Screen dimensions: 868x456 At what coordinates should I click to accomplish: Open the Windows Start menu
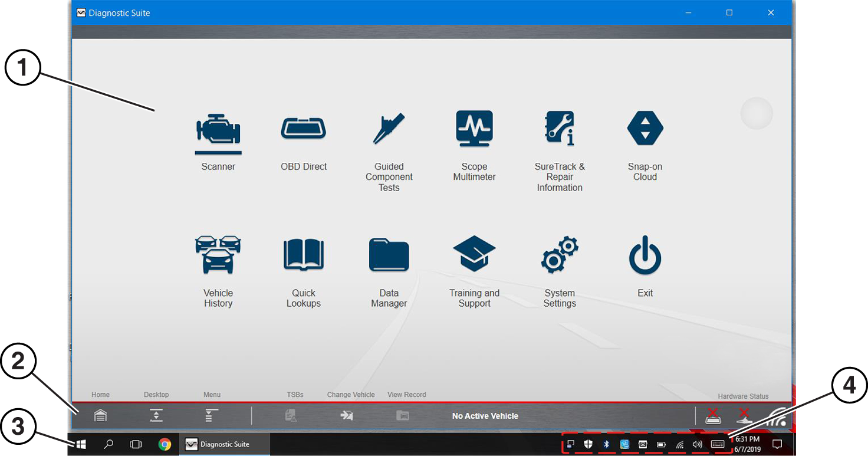coord(81,444)
